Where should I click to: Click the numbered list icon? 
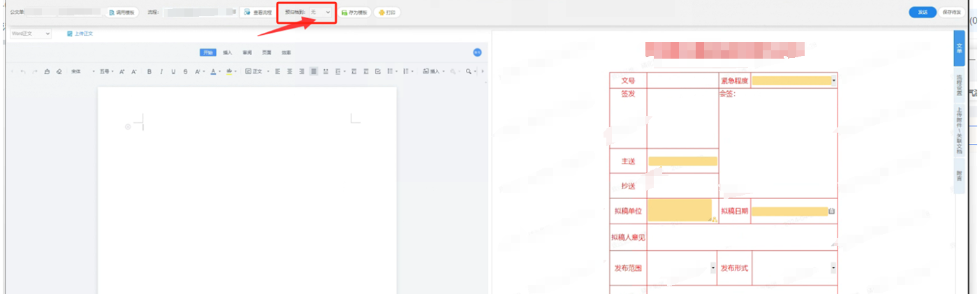[x=407, y=71]
